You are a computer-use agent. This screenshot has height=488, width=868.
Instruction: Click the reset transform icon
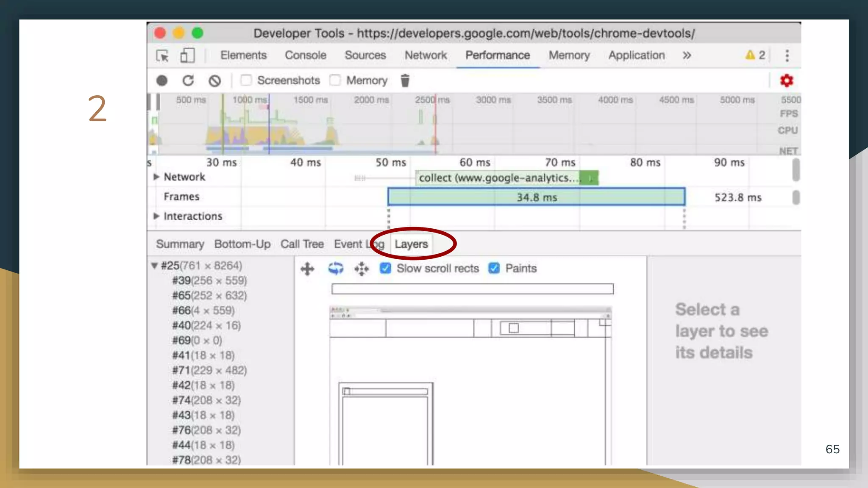362,269
